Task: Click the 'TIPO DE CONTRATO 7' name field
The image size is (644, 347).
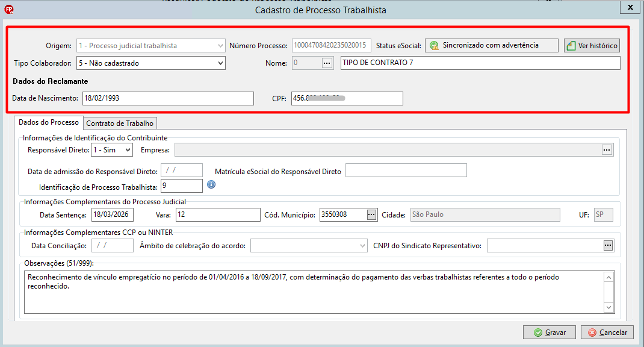Action: pyautogui.click(x=480, y=63)
